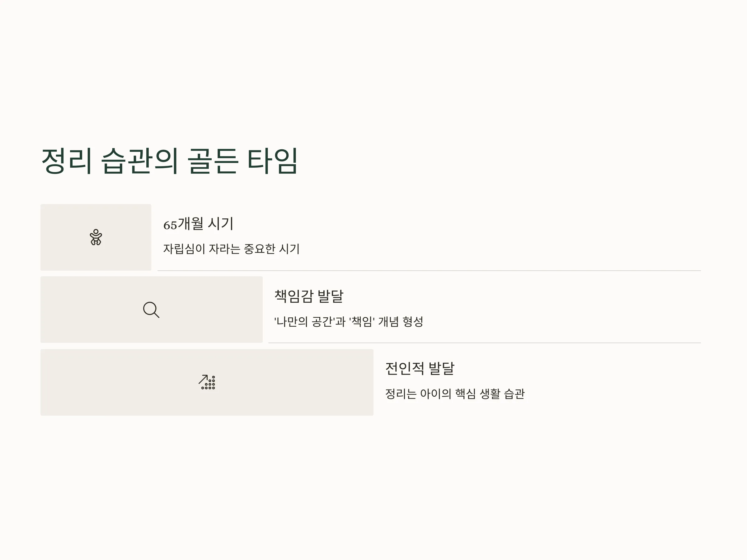Screen dimensions: 747x560
Task: Click the word 정리 starting the title
Action: click(67, 161)
